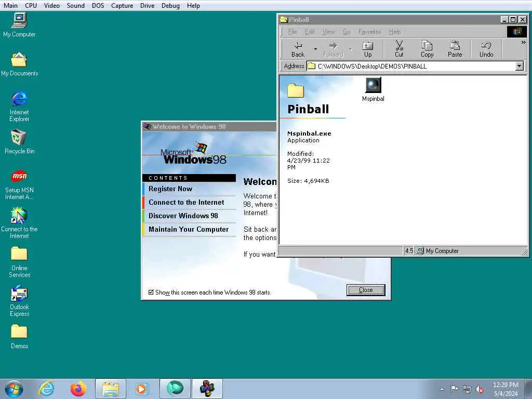Click Connect to the Internet in contents
This screenshot has height=399, width=532.
coord(189,202)
